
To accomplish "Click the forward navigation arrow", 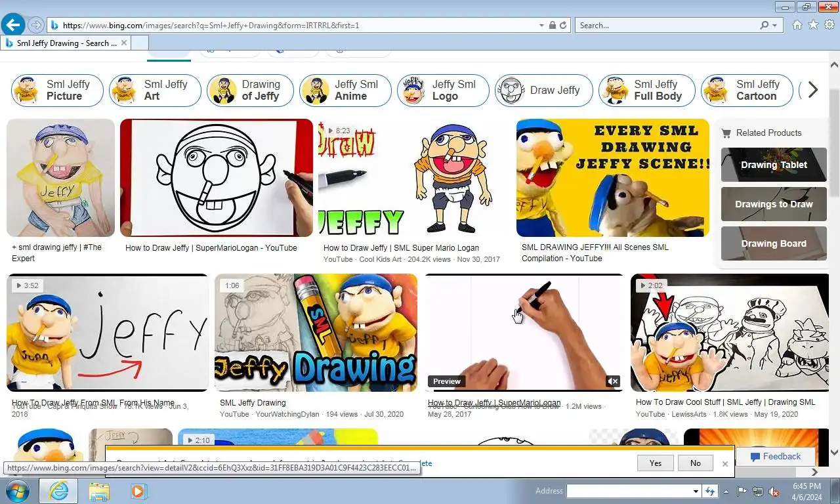I will [x=36, y=25].
